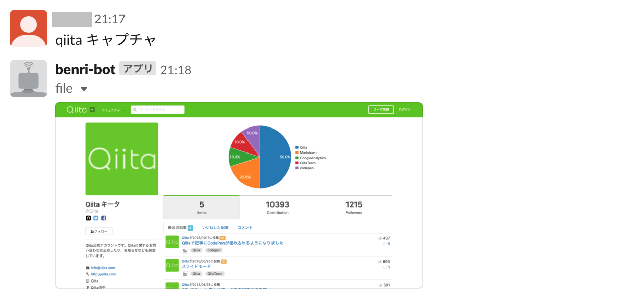This screenshot has height=307, width=644.
Task: Click the orange Markdown legend swatch
Action: coord(297,152)
